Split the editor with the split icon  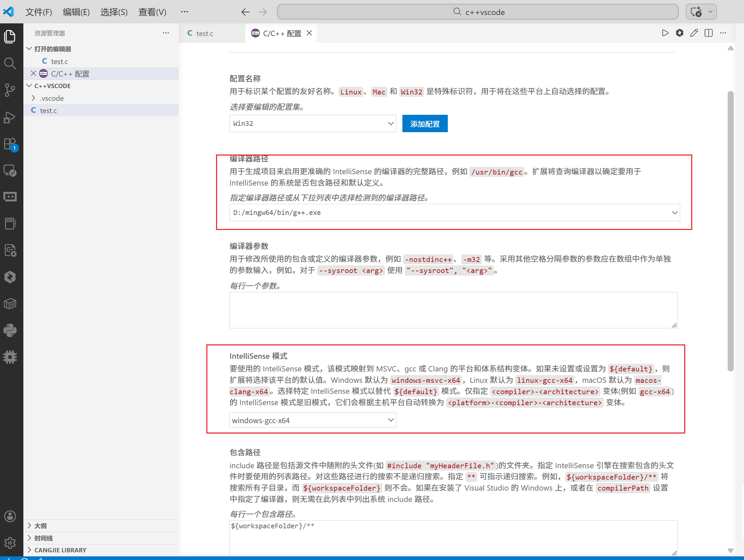click(x=708, y=33)
